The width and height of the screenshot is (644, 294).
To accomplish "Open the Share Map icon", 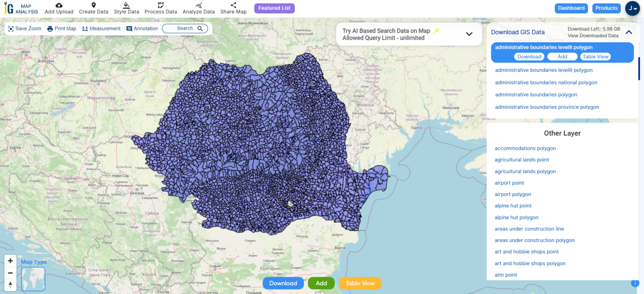I will pyautogui.click(x=234, y=5).
